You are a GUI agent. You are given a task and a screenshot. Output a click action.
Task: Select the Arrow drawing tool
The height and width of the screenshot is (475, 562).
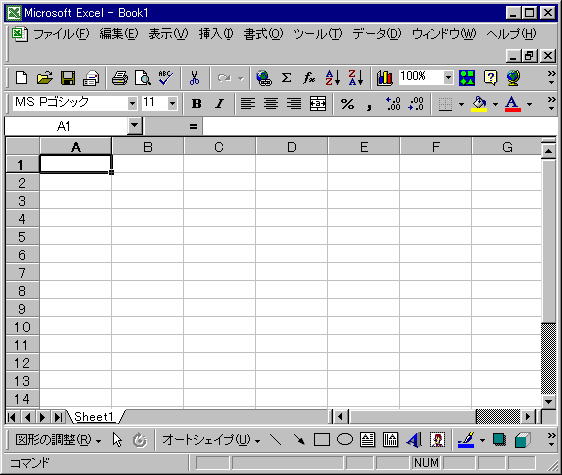(x=299, y=440)
